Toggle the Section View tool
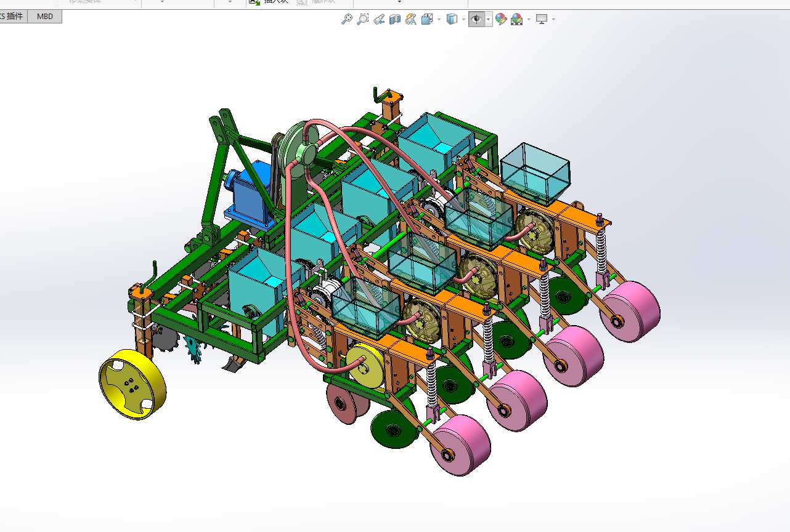Screen dimensions: 790x532 click(x=395, y=19)
